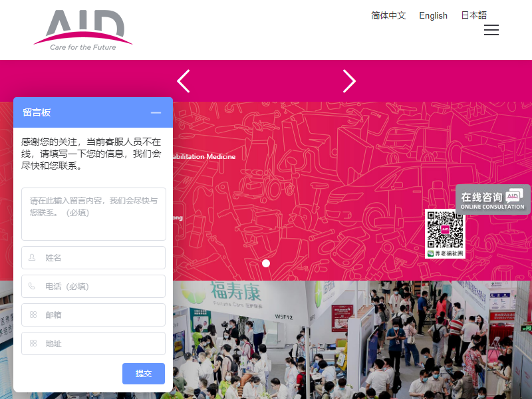Advance to next banner slide arrow
This screenshot has width=532, height=399.
point(349,81)
